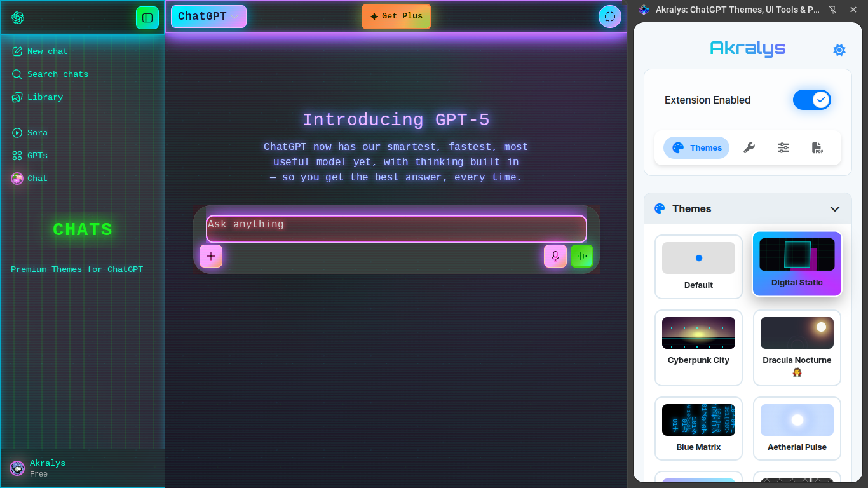Open GPTs from the sidebar
This screenshot has width=868, height=488.
tap(83, 156)
